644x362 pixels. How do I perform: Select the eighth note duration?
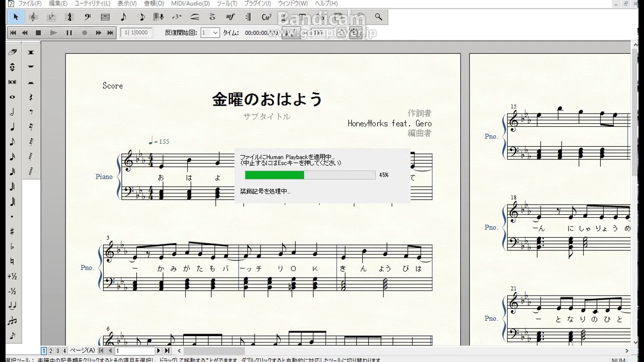pyautogui.click(x=13, y=142)
